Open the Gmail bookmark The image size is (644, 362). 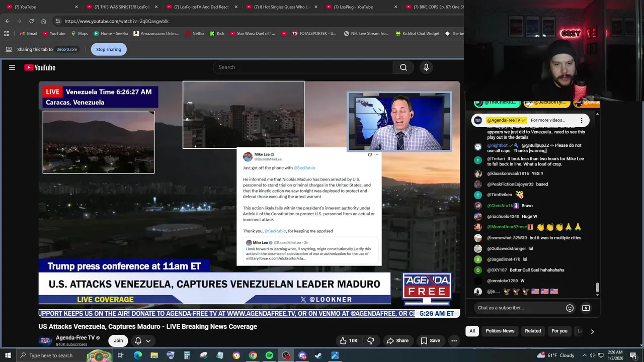(28, 34)
